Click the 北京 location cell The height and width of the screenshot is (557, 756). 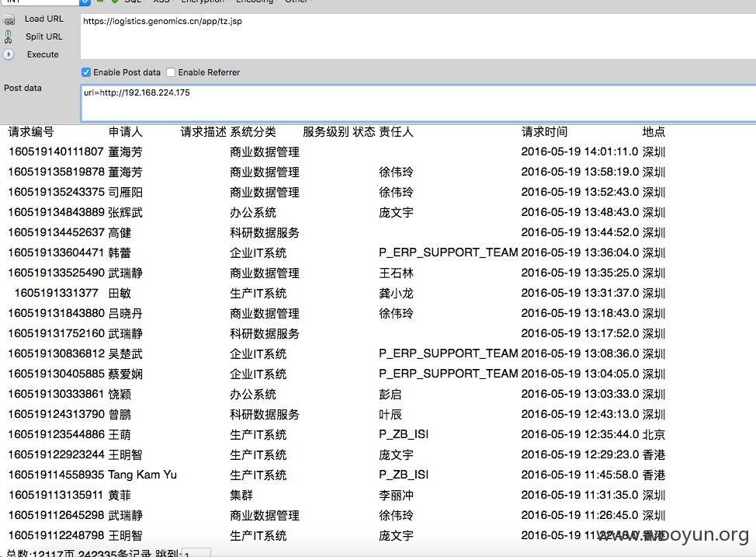[654, 434]
